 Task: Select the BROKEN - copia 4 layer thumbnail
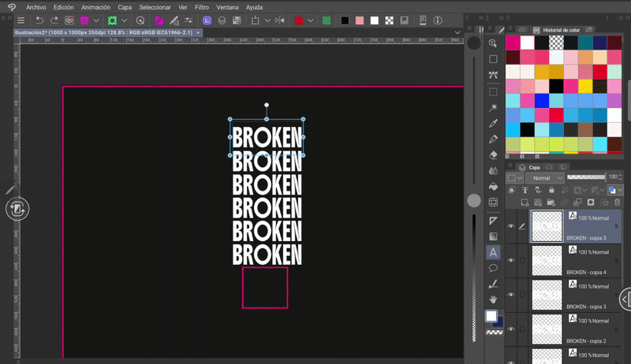click(x=547, y=259)
